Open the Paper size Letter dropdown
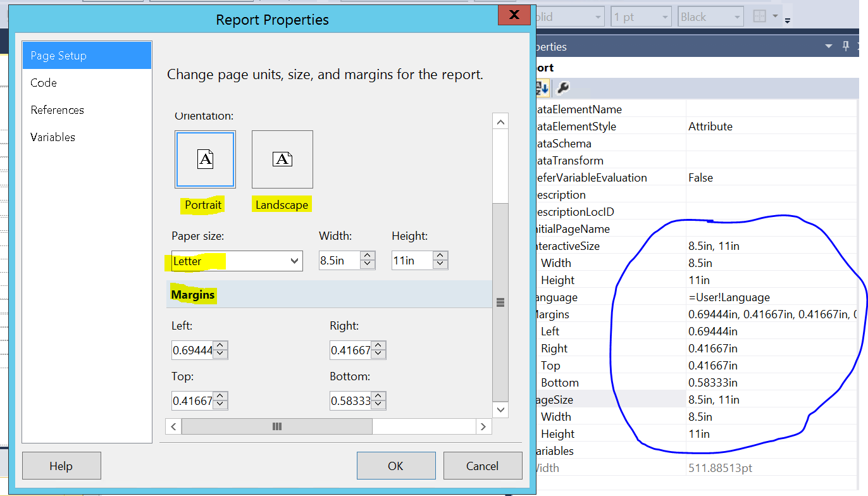The image size is (868, 496). (294, 261)
